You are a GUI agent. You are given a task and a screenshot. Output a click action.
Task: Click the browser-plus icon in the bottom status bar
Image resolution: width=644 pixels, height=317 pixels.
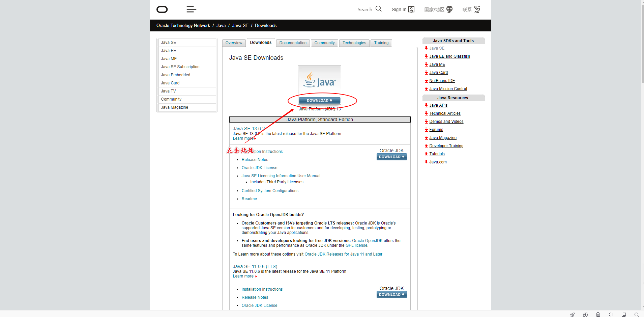pos(585,315)
